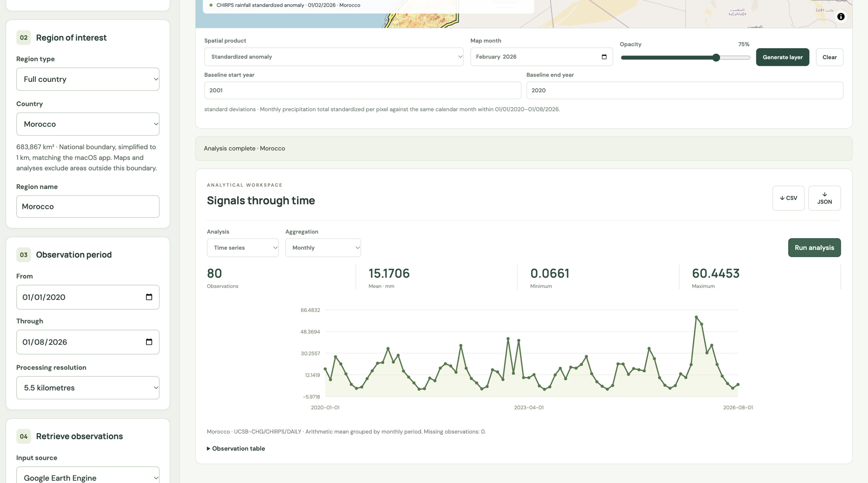
Task: Open the Spatial product dropdown
Action: (x=334, y=57)
